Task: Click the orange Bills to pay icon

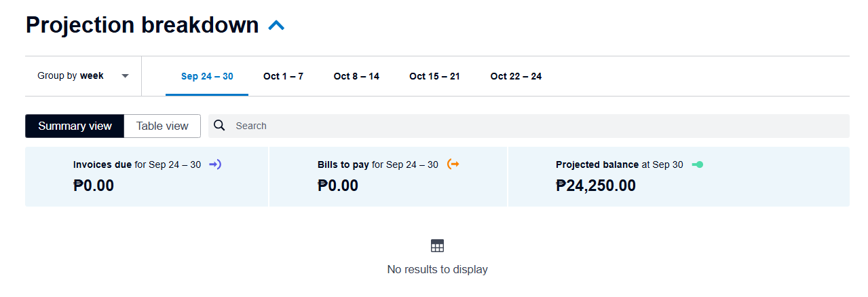Action: pyautogui.click(x=453, y=164)
